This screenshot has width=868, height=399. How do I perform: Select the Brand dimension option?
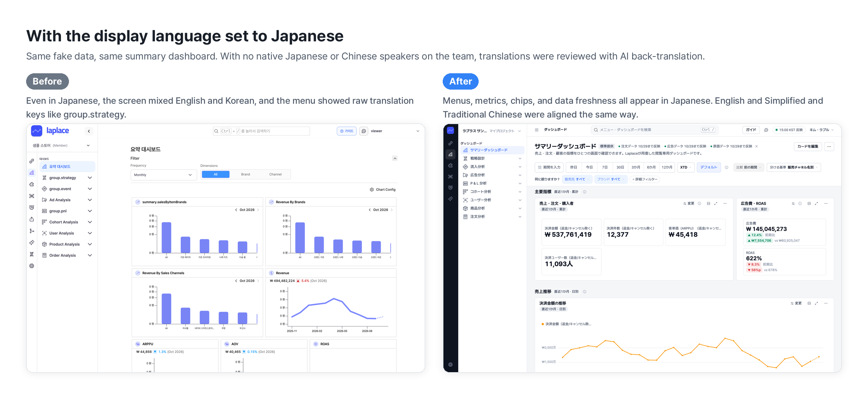245,174
